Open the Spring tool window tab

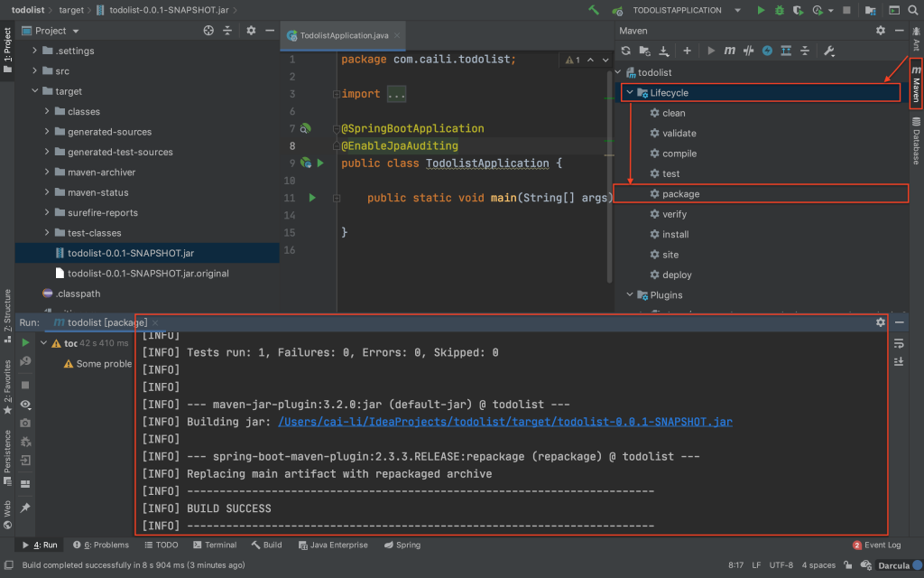tap(402, 545)
